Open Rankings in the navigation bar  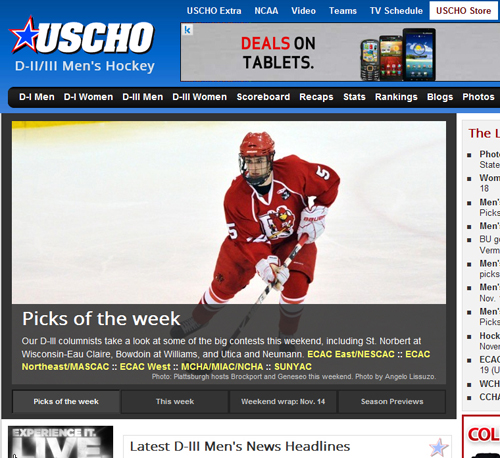coord(396,97)
